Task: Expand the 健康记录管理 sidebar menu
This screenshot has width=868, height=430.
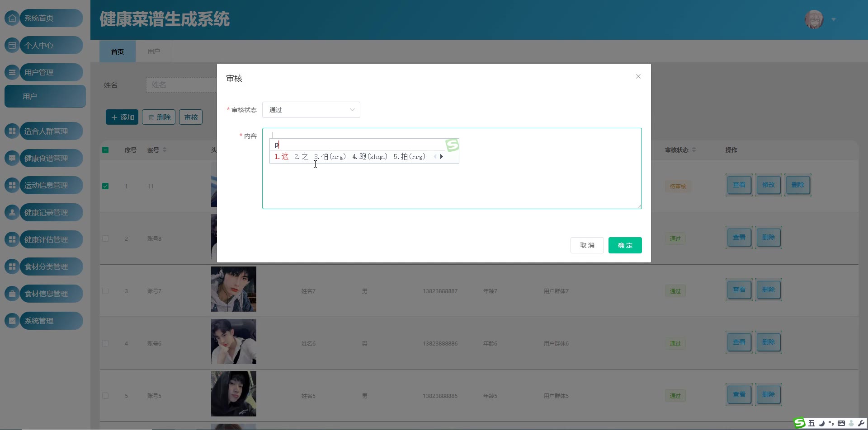Action: point(52,212)
